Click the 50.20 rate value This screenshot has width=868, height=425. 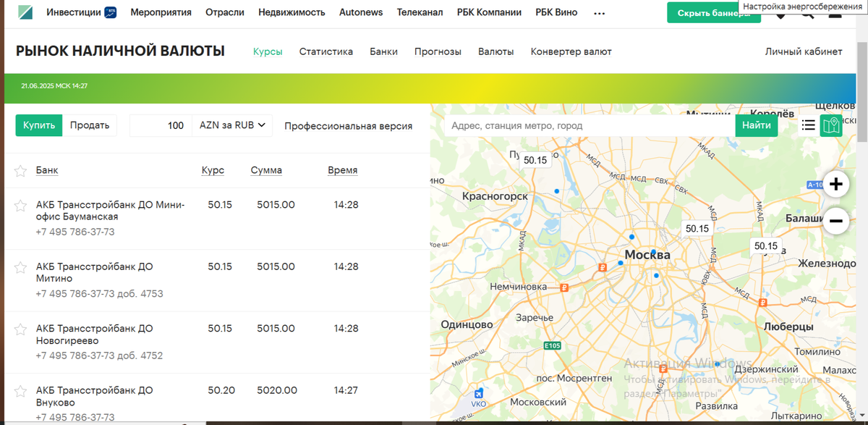(221, 390)
